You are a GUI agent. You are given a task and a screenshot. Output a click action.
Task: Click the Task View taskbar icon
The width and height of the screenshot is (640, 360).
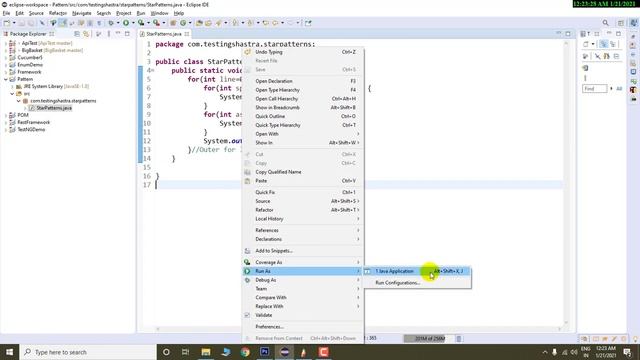pyautogui.click(x=186, y=352)
